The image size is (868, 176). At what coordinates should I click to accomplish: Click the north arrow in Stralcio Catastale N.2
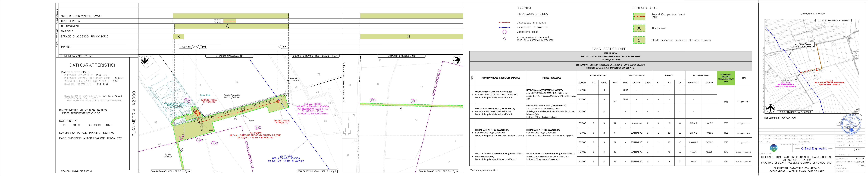[457, 60]
